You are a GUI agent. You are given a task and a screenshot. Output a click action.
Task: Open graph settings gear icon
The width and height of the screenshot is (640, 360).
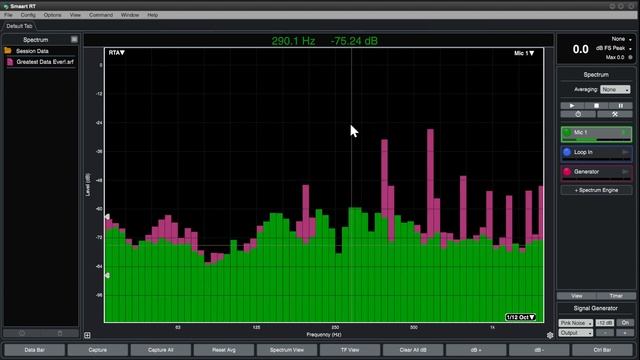[550, 335]
